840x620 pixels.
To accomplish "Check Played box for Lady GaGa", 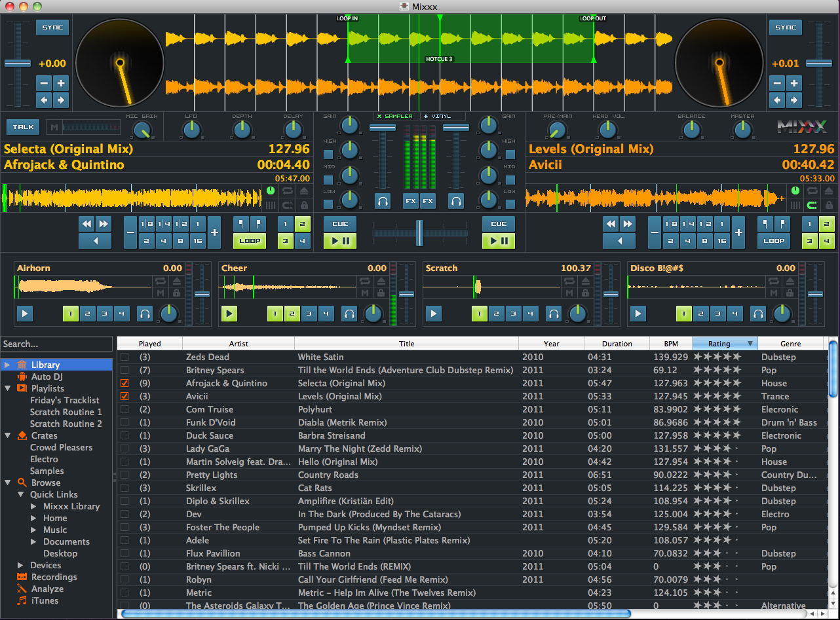I will click(124, 448).
